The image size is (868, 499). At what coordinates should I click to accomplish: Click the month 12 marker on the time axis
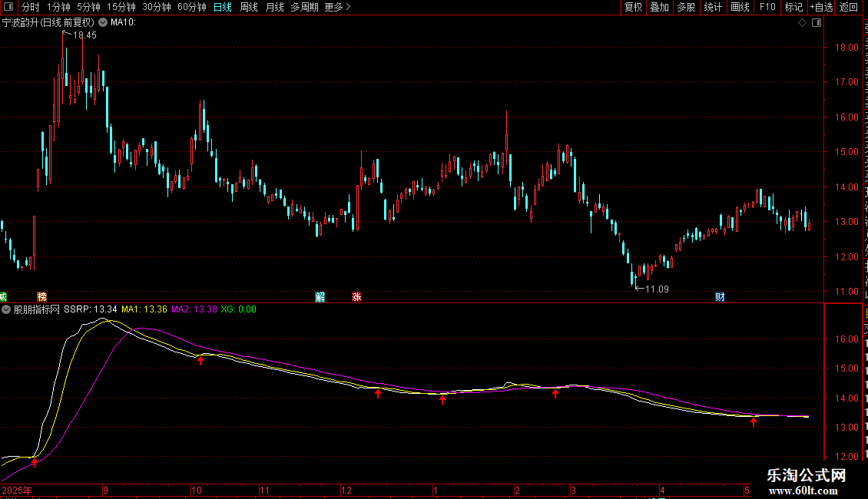(x=346, y=490)
